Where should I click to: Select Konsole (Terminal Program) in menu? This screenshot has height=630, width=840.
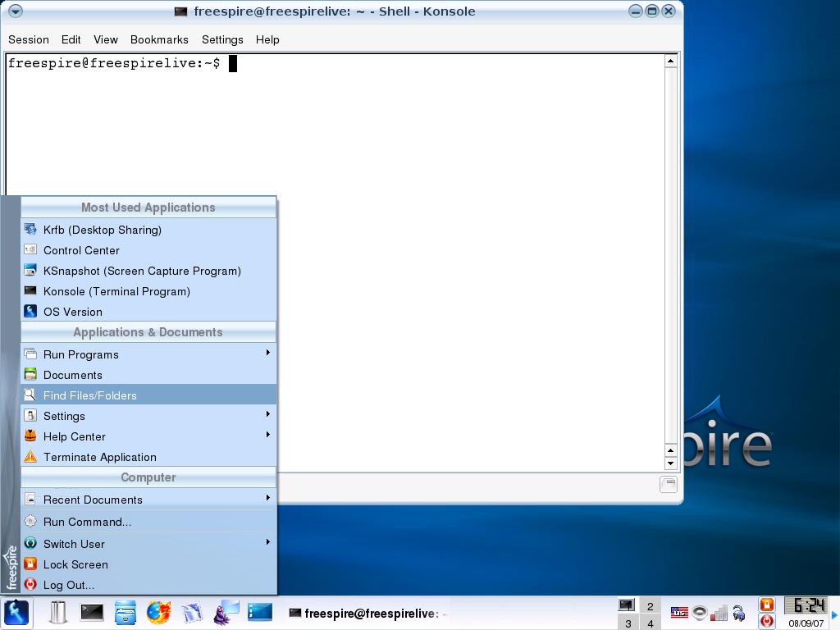tap(148, 291)
